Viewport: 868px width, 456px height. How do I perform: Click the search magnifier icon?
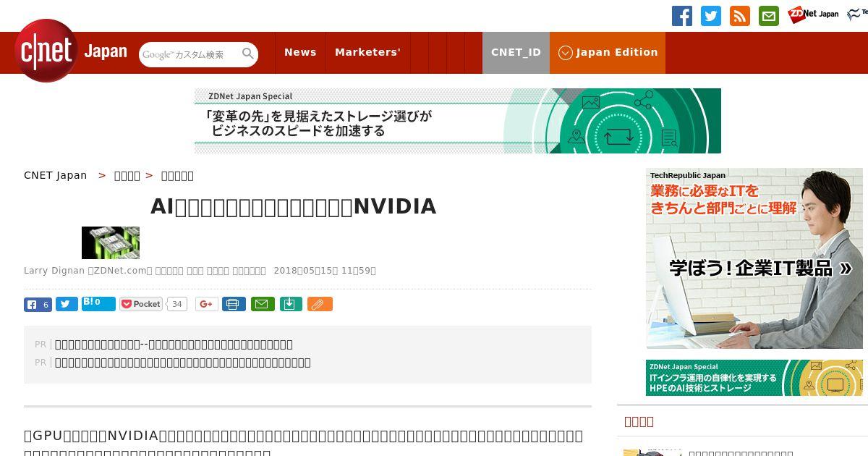(x=248, y=54)
